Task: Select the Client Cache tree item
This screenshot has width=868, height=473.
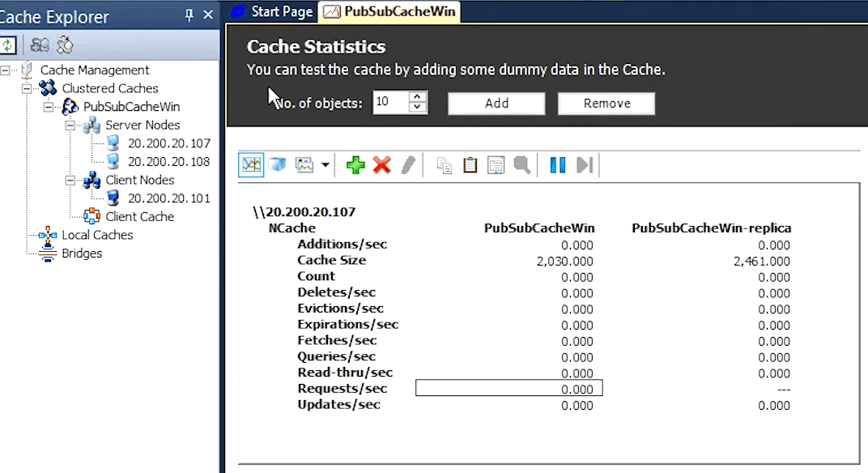Action: pos(140,216)
